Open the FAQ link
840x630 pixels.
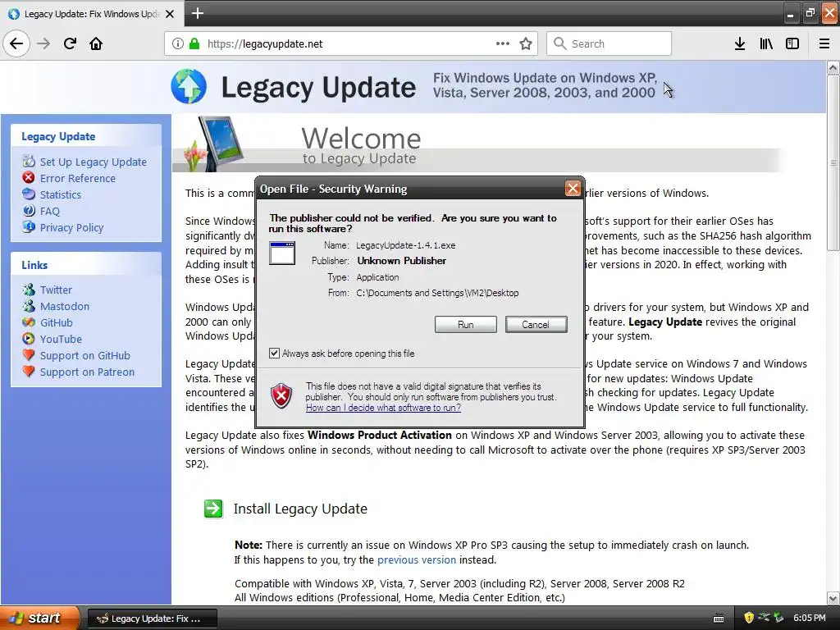(x=50, y=211)
